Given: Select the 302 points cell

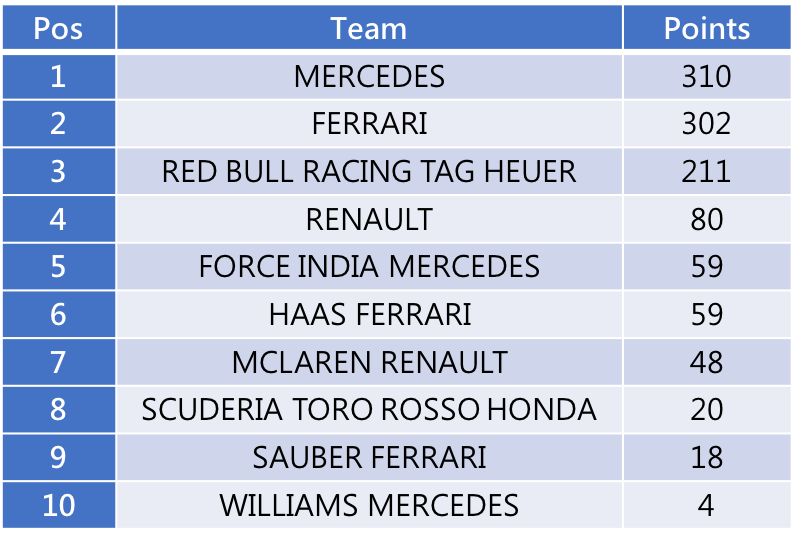Looking at the screenshot, I should tap(707, 124).
